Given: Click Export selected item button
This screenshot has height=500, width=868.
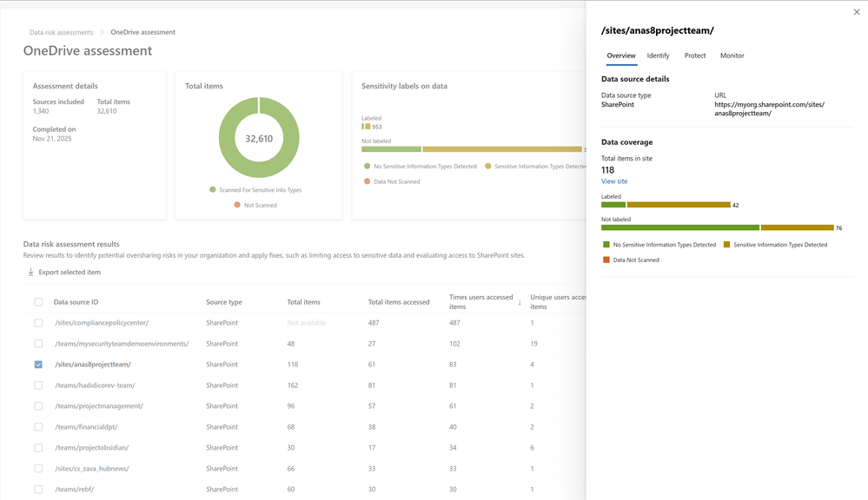Looking at the screenshot, I should (x=64, y=272).
